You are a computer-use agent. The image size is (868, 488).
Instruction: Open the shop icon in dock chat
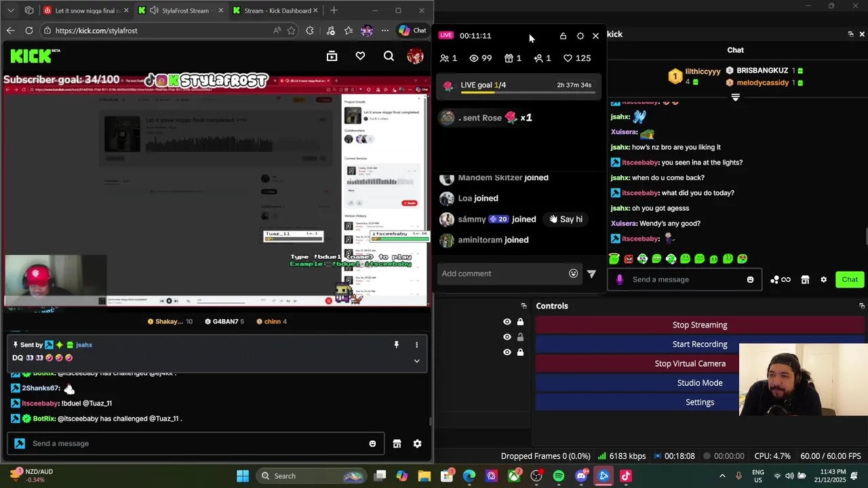[805, 279]
